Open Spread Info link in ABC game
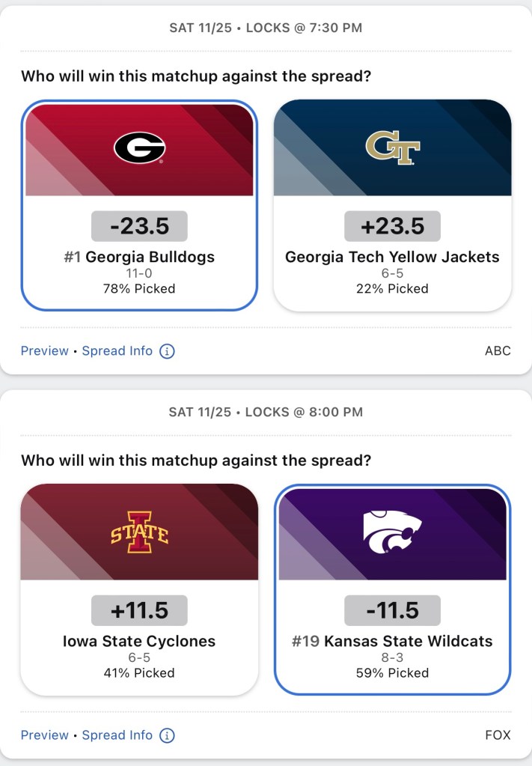This screenshot has width=532, height=766. (x=117, y=351)
